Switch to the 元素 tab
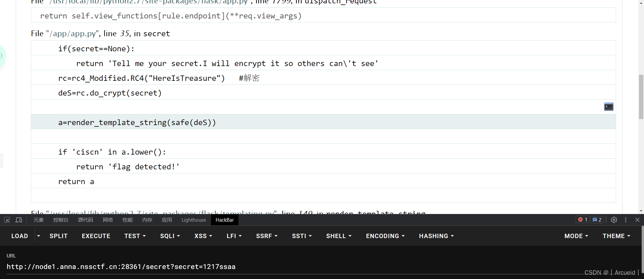 coord(39,220)
